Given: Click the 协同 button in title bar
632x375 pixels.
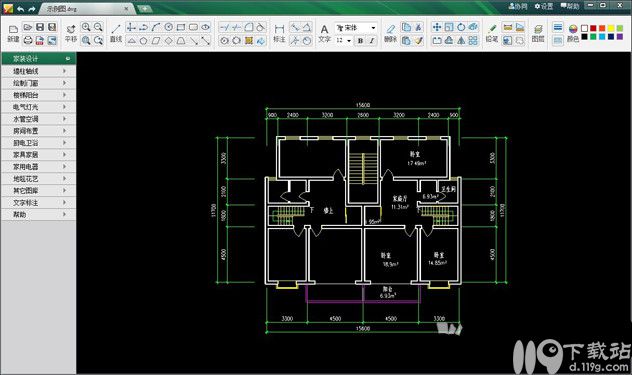Looking at the screenshot, I should coord(518,6).
